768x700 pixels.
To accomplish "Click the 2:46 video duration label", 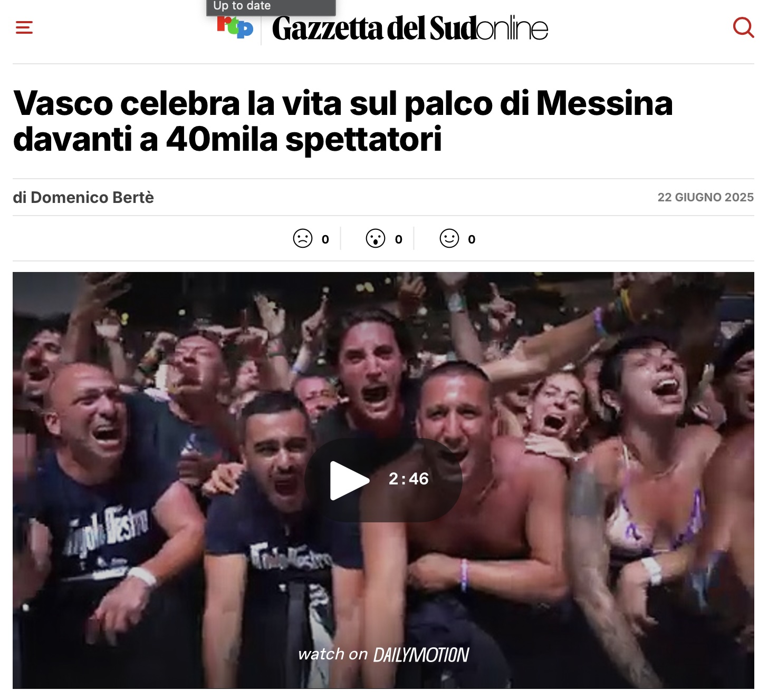I will (x=409, y=479).
